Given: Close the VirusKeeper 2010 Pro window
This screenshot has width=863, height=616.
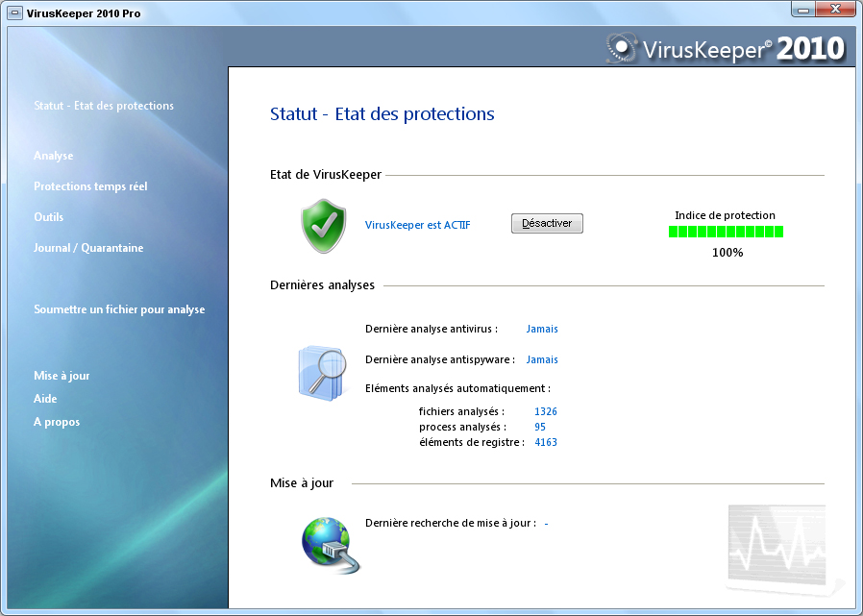Looking at the screenshot, I should 835,10.
